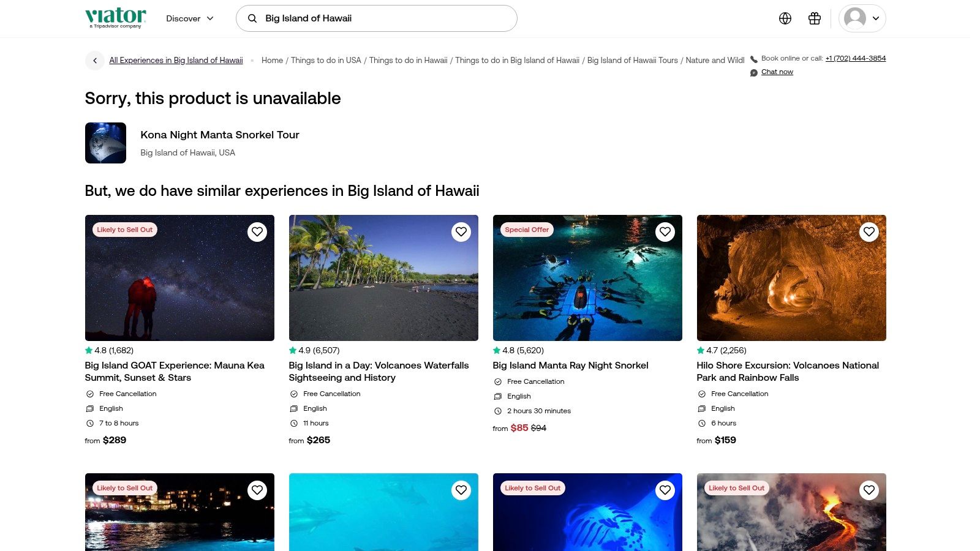
Task: Click the Kona Night Manta Snorkel Tour title
Action: click(x=220, y=135)
